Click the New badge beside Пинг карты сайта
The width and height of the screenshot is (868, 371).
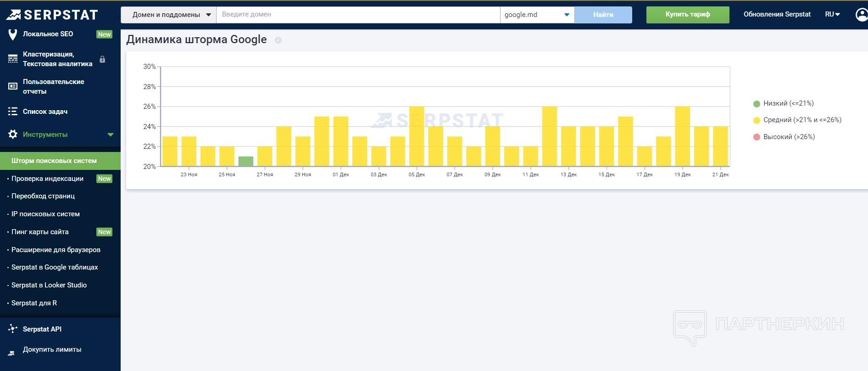(105, 232)
